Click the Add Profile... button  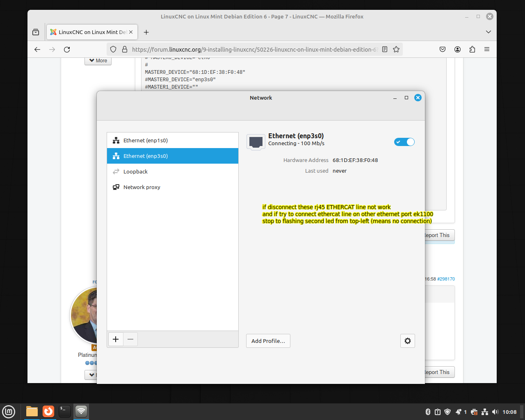268,341
